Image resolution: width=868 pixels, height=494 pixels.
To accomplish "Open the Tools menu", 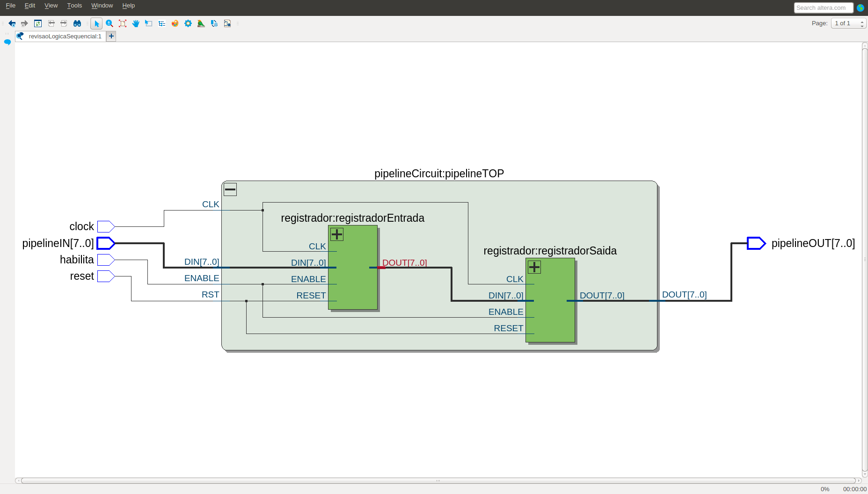I will point(74,6).
